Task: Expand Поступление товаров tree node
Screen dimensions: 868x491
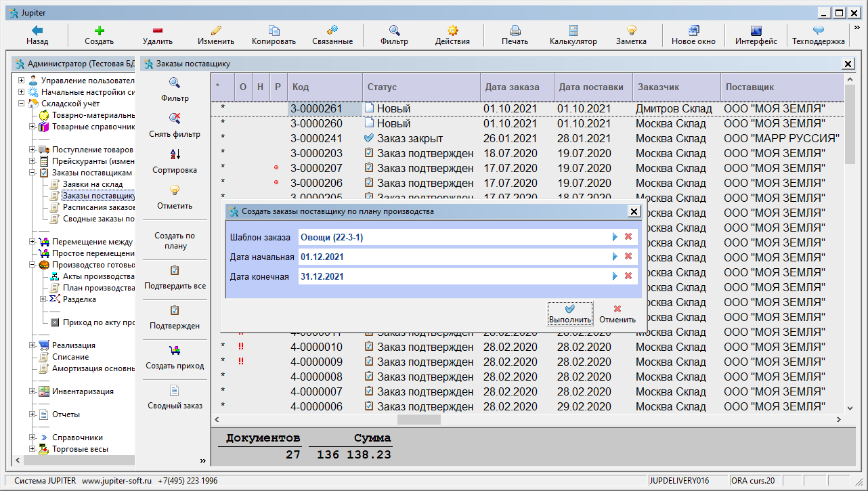Action: tap(32, 150)
